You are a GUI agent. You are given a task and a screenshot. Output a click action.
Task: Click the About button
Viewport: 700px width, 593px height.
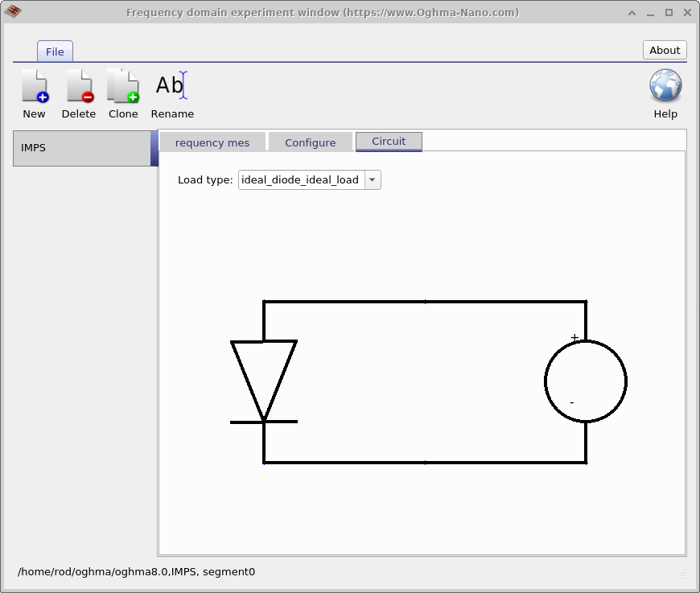point(665,49)
